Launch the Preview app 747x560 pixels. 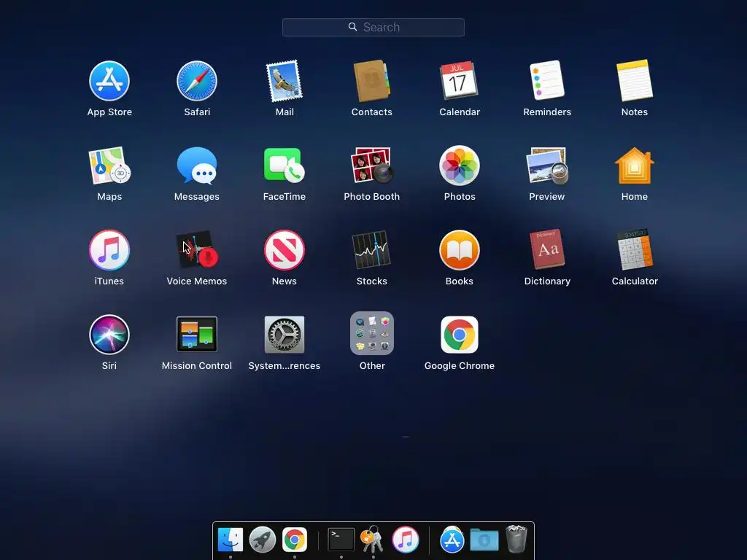[547, 166]
